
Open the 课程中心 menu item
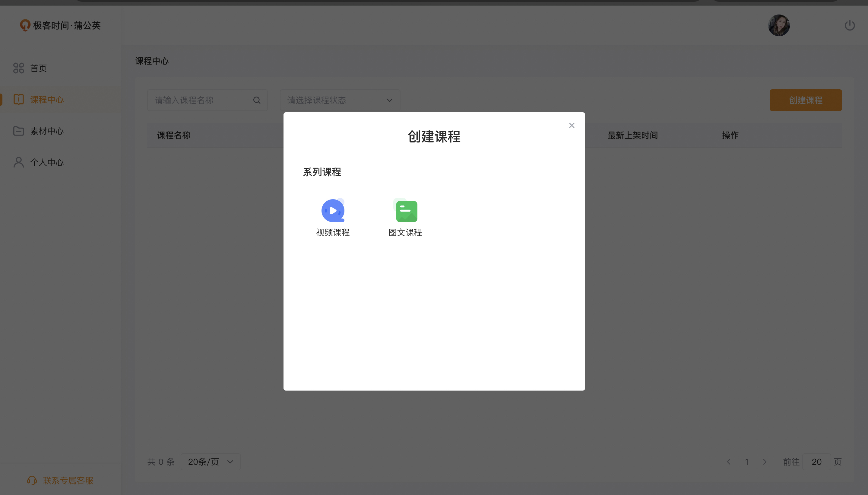pyautogui.click(x=47, y=100)
